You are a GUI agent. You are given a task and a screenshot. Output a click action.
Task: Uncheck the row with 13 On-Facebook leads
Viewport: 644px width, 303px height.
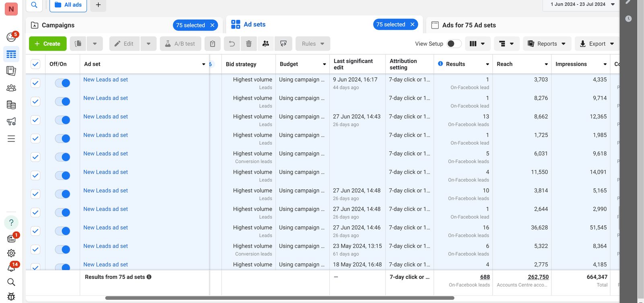[35, 120]
